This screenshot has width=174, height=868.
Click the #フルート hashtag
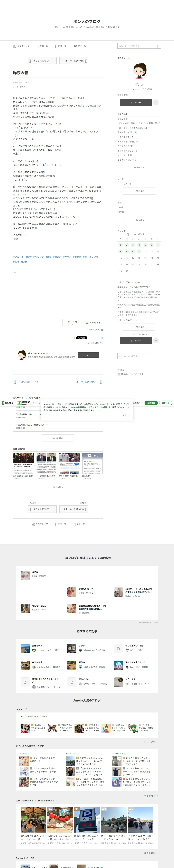point(19,257)
